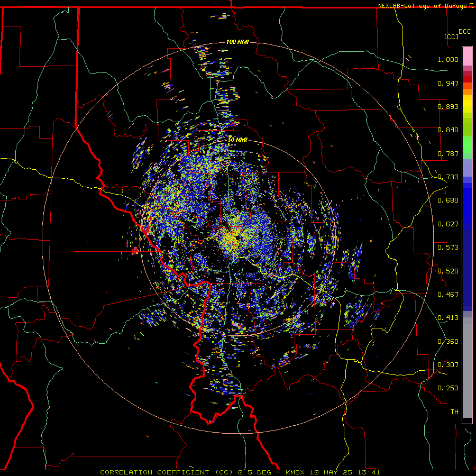
Task: Click the Correlation Coefficient product caption
Action: [240, 472]
